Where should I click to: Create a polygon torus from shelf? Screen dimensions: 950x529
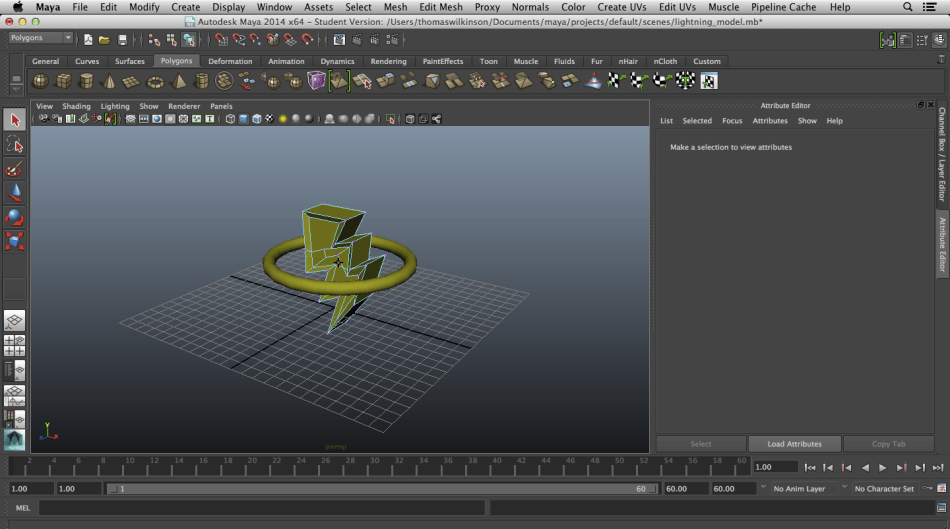tap(155, 81)
